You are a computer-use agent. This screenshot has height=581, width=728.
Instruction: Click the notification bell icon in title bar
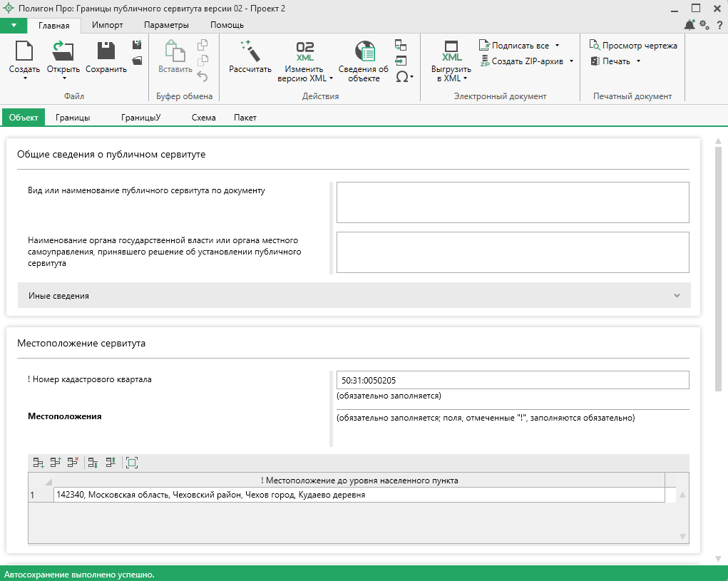689,25
